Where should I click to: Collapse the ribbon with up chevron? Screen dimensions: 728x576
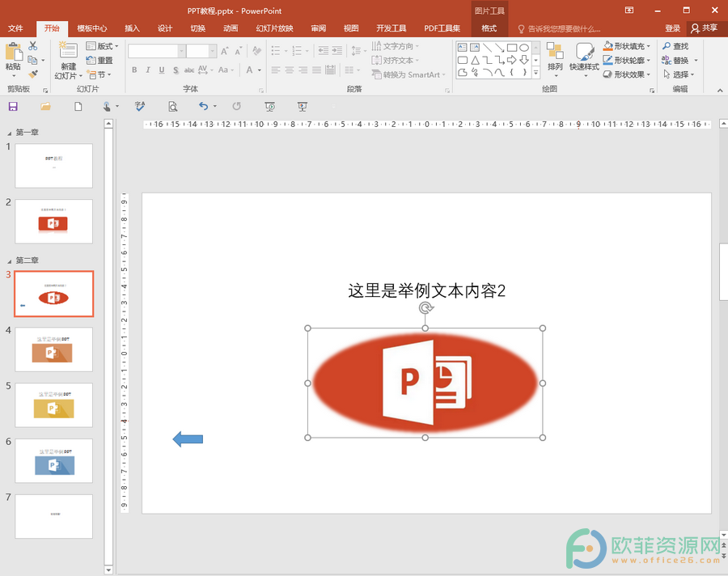click(x=720, y=90)
